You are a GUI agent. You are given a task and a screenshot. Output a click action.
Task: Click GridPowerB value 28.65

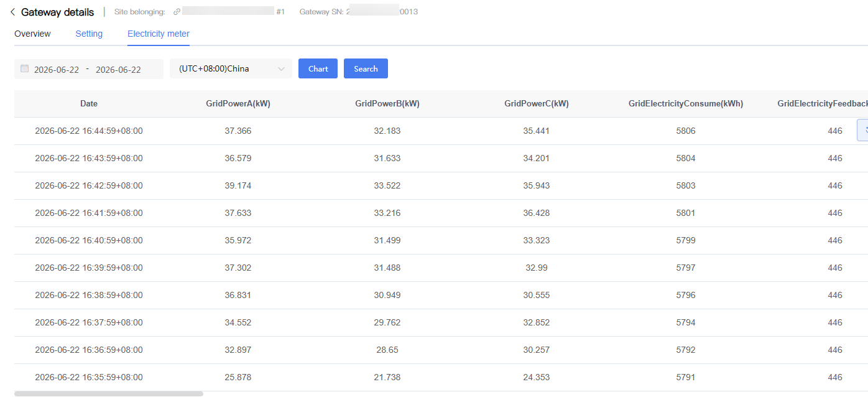[x=387, y=350]
